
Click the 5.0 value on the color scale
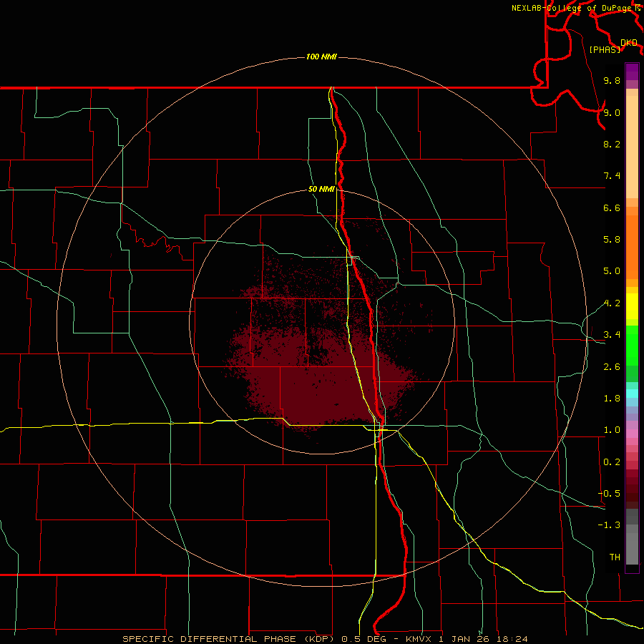tap(612, 271)
